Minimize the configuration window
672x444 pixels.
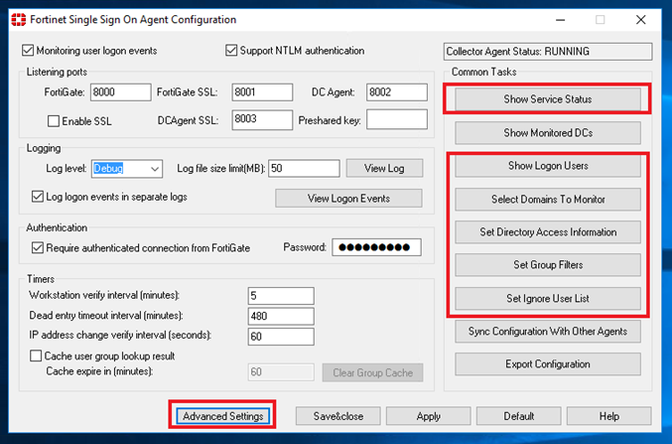(x=560, y=20)
